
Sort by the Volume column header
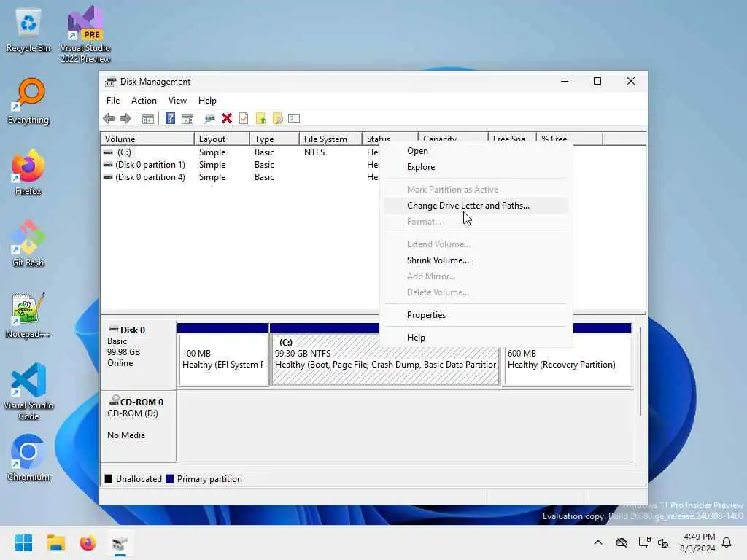point(147,139)
